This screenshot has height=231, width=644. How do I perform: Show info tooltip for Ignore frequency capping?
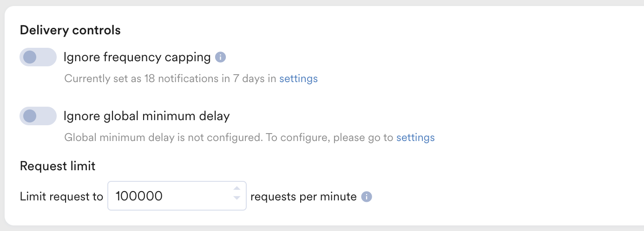pos(221,58)
